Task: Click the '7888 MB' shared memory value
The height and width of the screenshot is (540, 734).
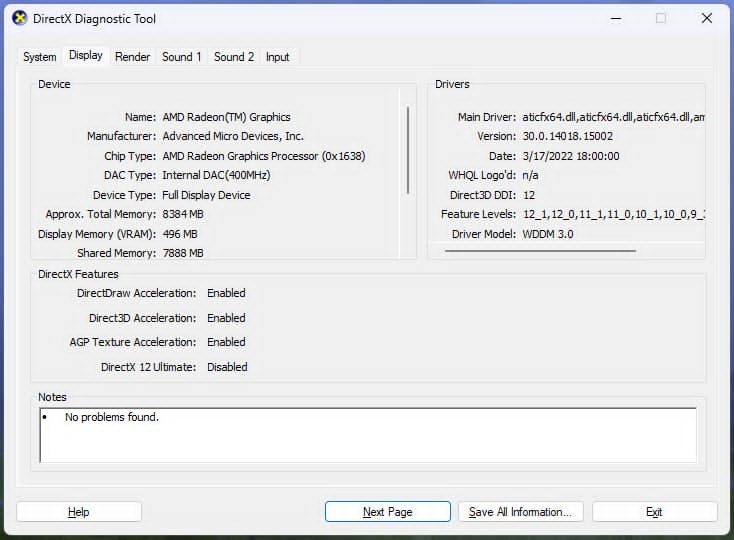Action: [183, 253]
